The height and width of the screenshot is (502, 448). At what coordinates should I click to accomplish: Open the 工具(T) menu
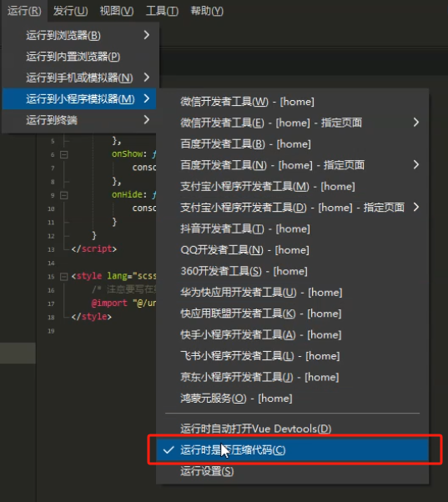(162, 11)
